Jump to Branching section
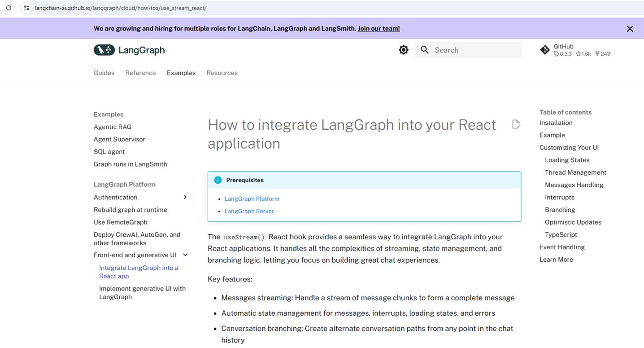 click(560, 210)
